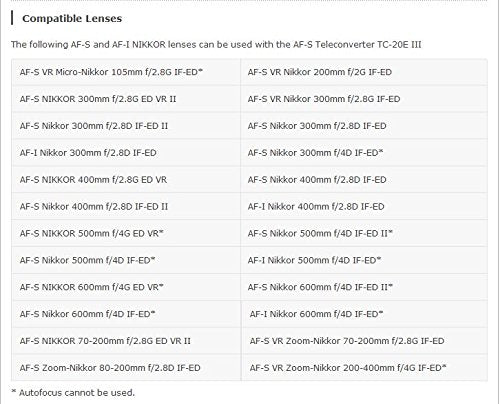Select AF-S Nikkor 300mm f/4D IF-ED cell

point(364,153)
